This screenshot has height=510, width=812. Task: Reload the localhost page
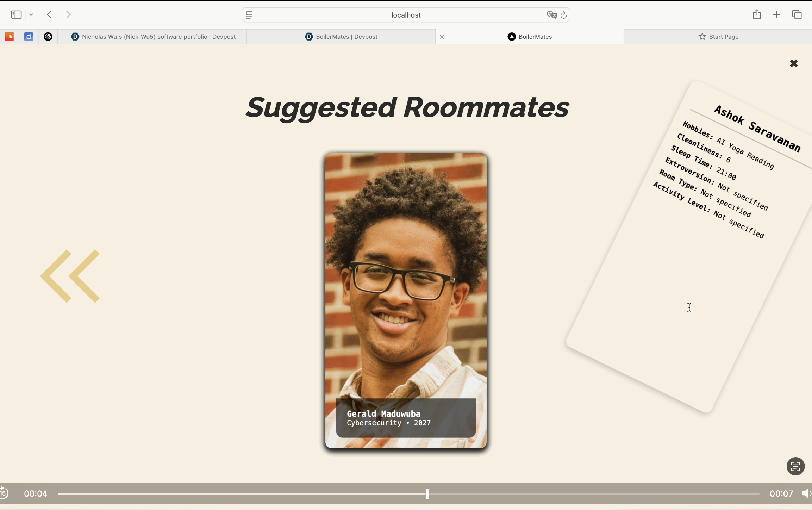tap(564, 15)
